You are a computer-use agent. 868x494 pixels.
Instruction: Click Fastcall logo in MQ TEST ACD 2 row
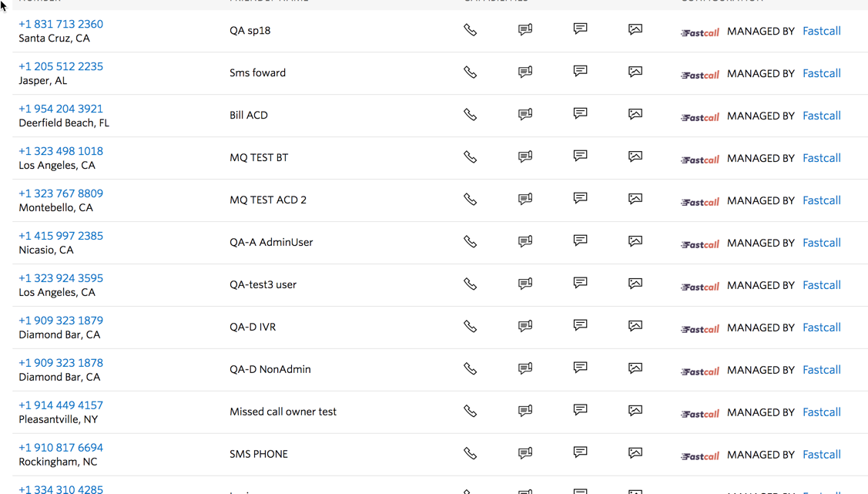[699, 202]
